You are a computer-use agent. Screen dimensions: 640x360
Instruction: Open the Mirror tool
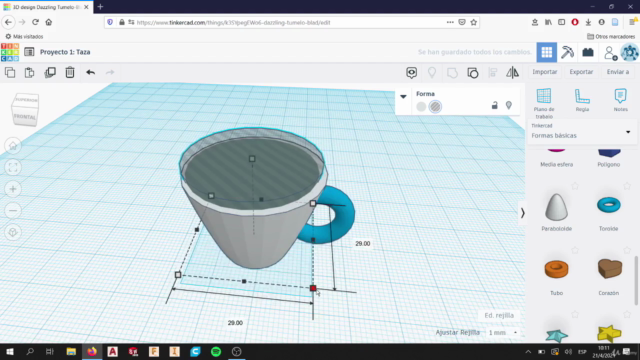pos(513,73)
